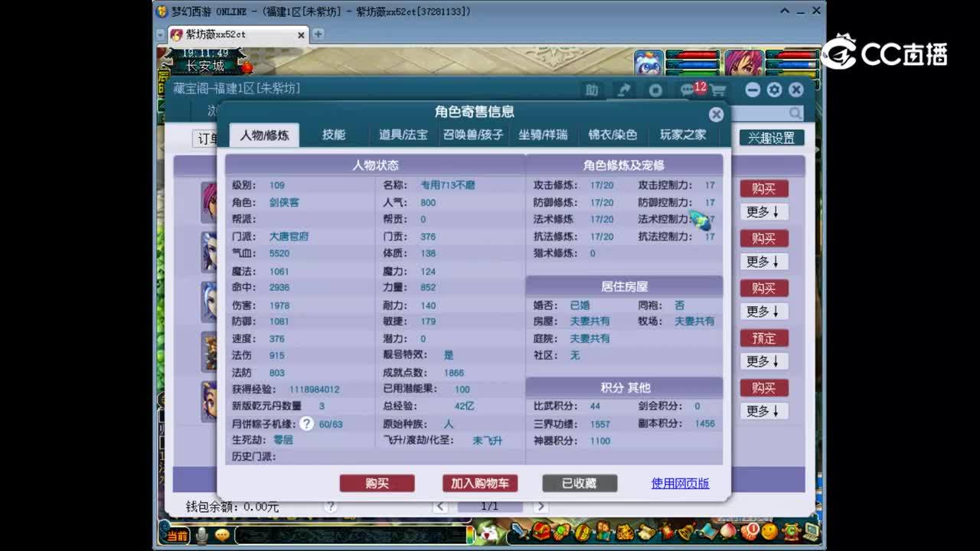Switch to the 坐骑/祥瑞 tab
This screenshot has height=551, width=980.
click(543, 135)
